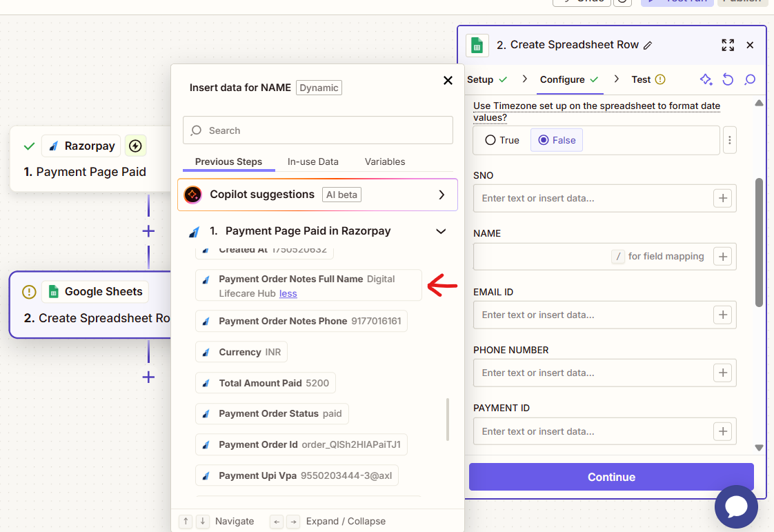Open the Variables tab
Screen dimensions: 774x532
(384, 161)
